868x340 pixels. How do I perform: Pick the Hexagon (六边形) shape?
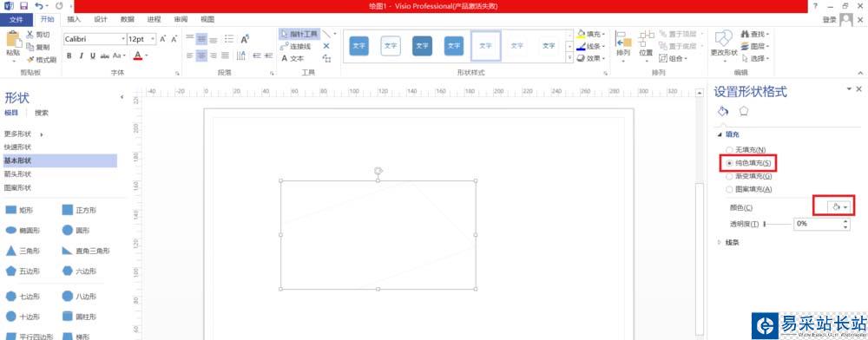coord(79,271)
